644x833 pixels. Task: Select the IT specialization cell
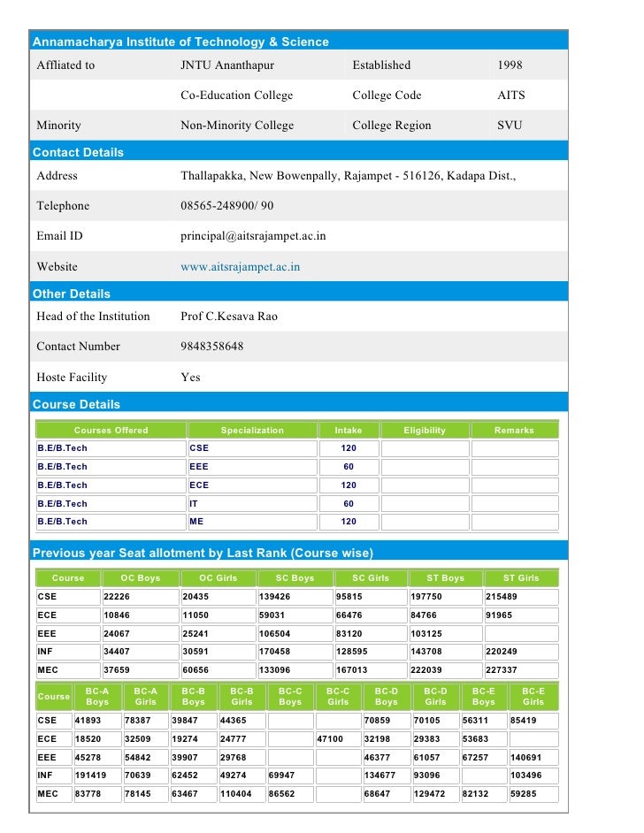coord(252,504)
